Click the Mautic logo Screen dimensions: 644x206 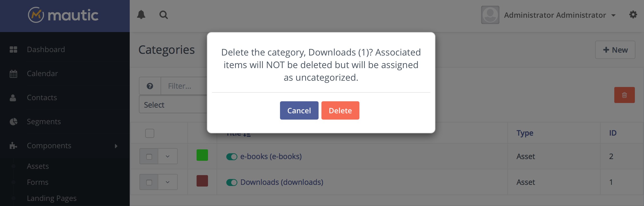point(63,15)
